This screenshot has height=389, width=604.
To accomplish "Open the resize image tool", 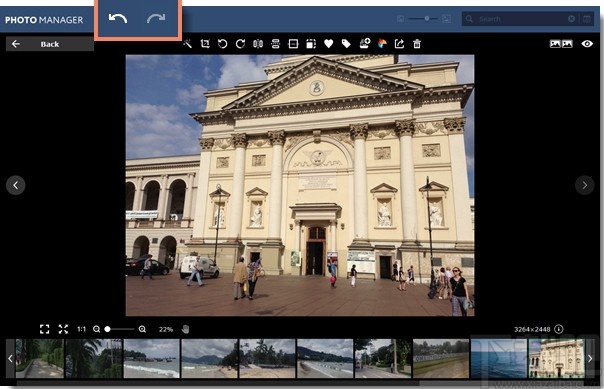I will [x=311, y=44].
